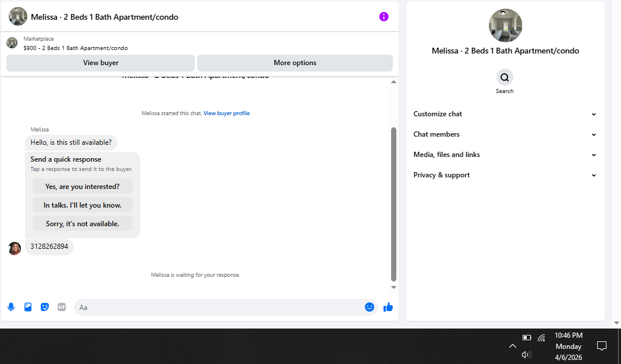Screen dimensions: 621x364
Task: Click the chat scrollbar down arrow
Action: pos(393,288)
